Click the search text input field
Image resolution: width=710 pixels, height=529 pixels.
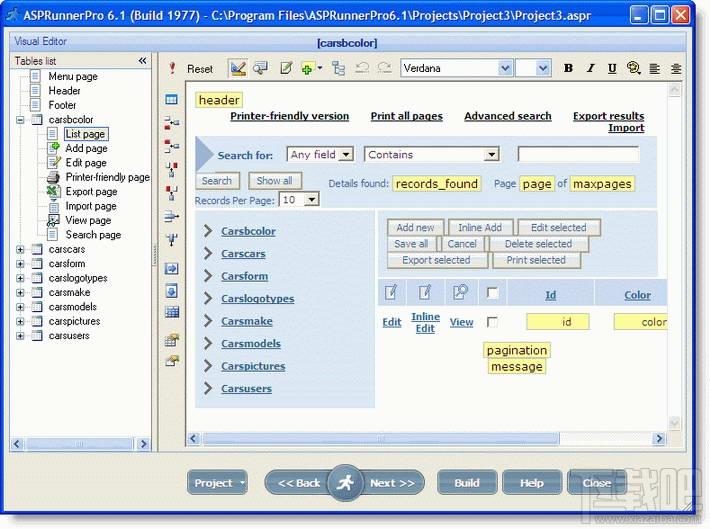tap(578, 154)
